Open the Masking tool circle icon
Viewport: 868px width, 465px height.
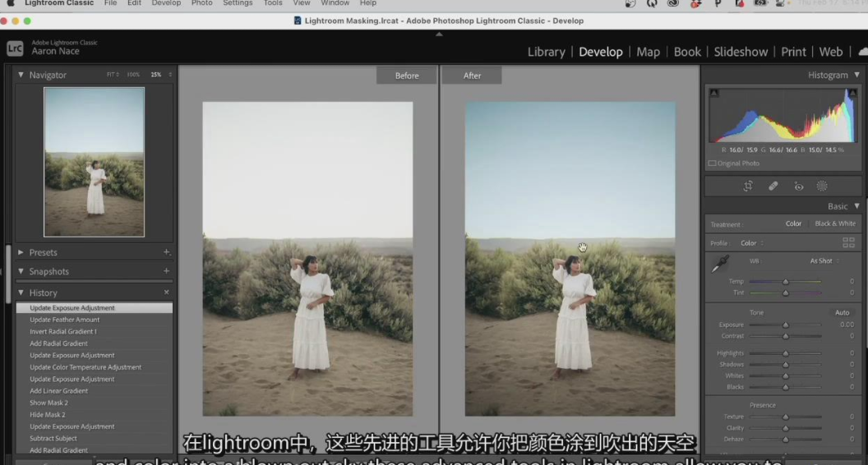pyautogui.click(x=822, y=186)
